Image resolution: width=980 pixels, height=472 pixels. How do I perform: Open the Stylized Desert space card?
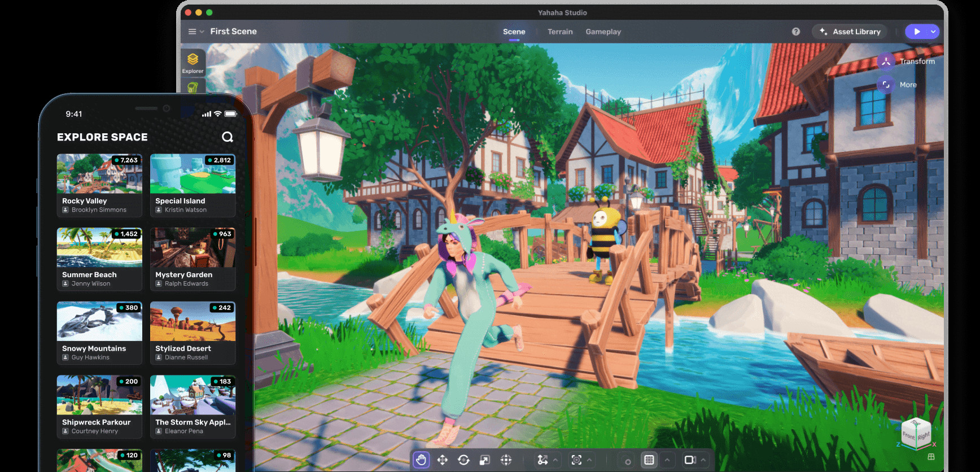click(193, 333)
